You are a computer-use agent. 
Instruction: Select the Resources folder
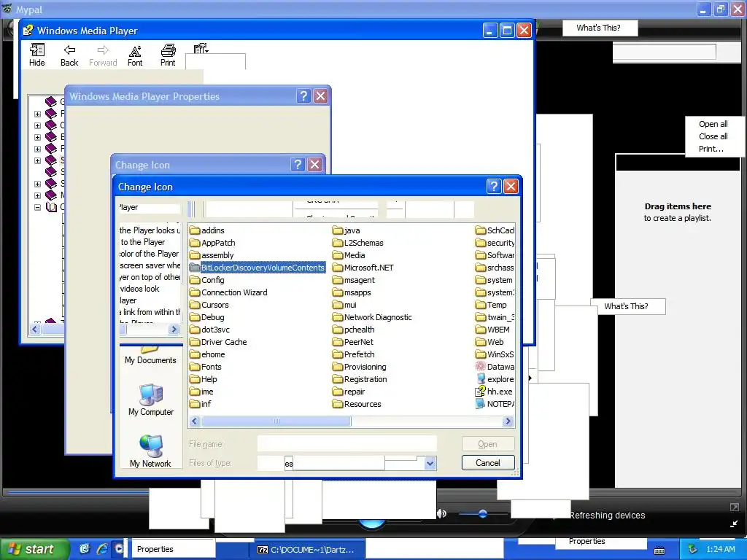357,404
